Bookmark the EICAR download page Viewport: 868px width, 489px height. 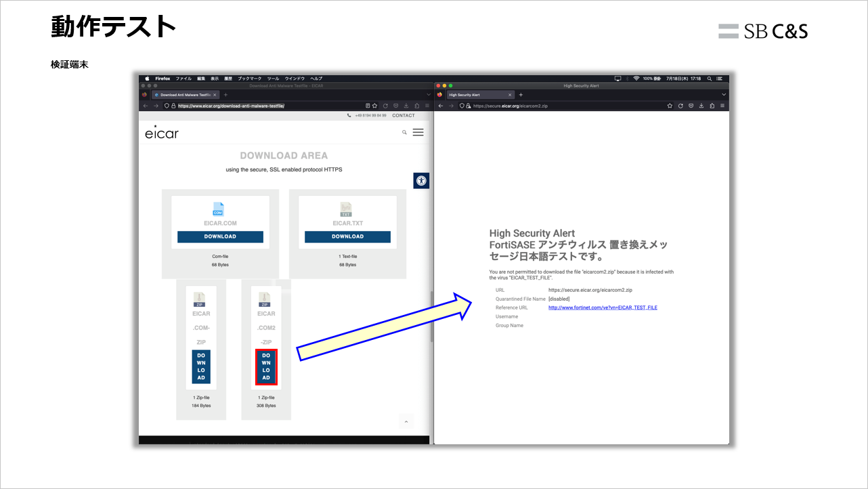[374, 106]
